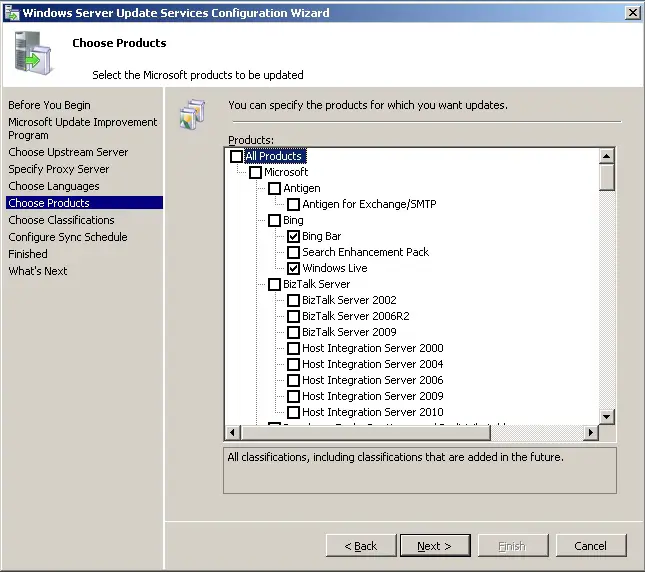The height and width of the screenshot is (572, 645).
Task: Go to Choose Languages step
Action: coord(54,186)
